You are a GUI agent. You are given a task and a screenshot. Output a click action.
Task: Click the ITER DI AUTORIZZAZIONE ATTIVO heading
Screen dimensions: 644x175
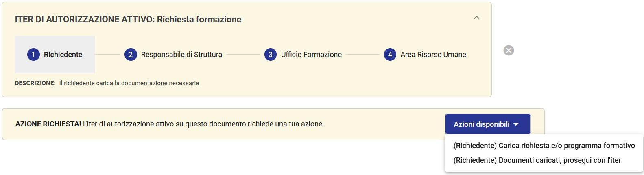click(128, 20)
